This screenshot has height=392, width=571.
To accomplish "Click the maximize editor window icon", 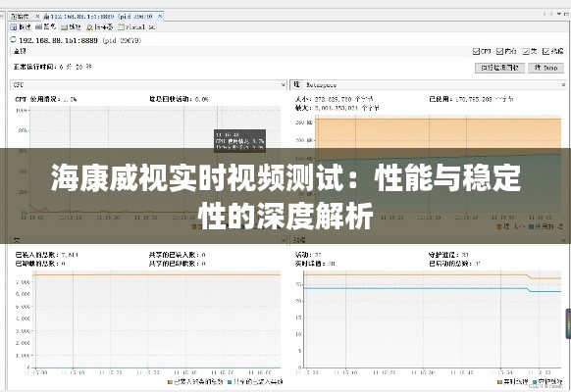I will pyautogui.click(x=567, y=14).
